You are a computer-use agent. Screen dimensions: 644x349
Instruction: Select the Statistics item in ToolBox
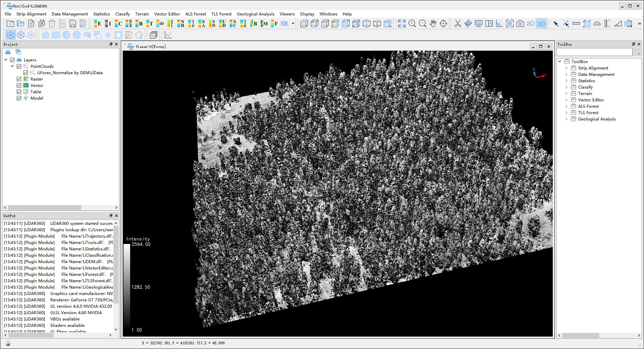[x=586, y=81]
